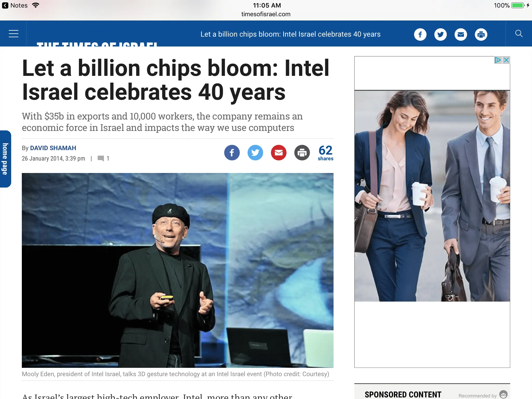Tweet article via header Twitter icon
This screenshot has height=399, width=532.
click(440, 35)
